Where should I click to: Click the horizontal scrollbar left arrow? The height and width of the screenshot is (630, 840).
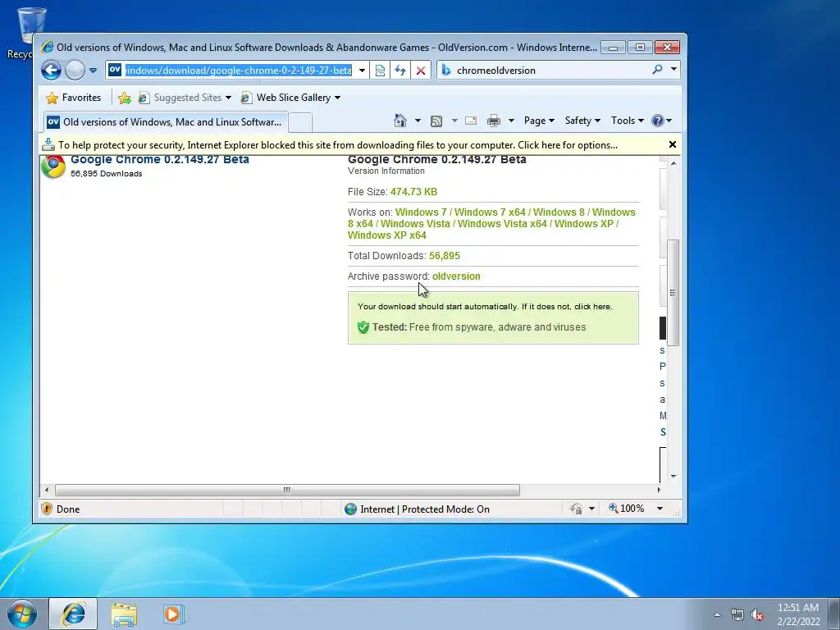[47, 490]
